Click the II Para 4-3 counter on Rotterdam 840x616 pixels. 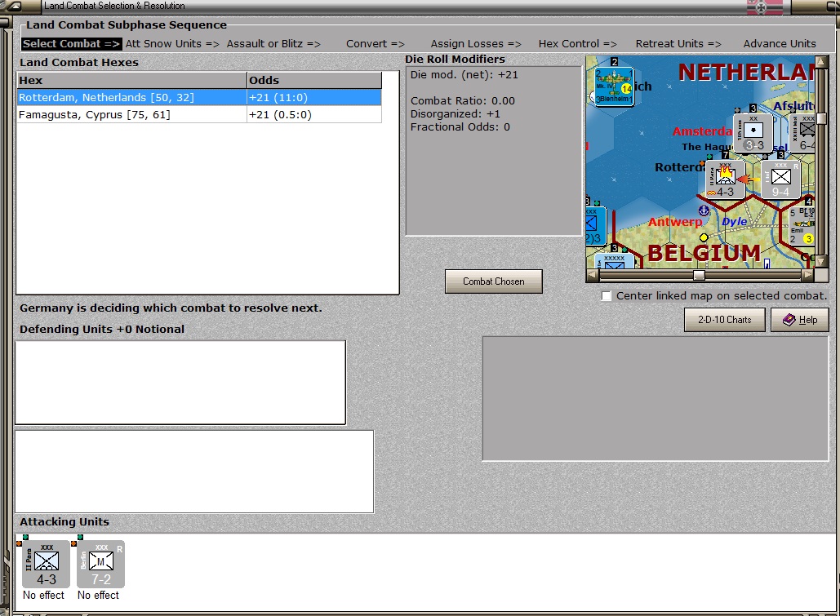pos(726,179)
